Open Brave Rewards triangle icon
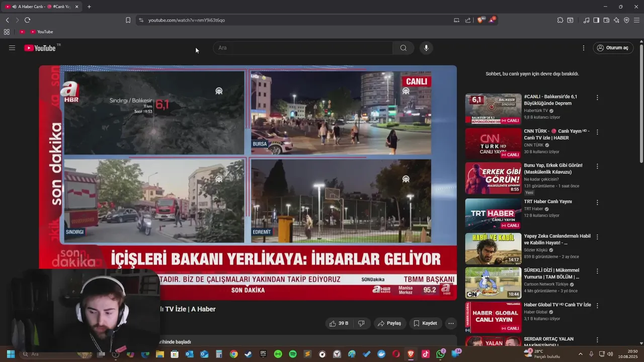This screenshot has width=644, height=362. click(x=492, y=20)
